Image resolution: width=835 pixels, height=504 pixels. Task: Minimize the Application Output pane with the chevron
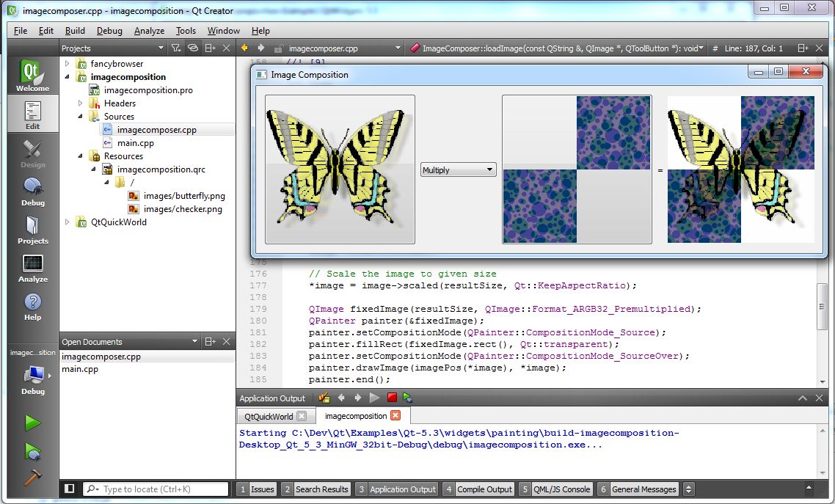click(803, 398)
